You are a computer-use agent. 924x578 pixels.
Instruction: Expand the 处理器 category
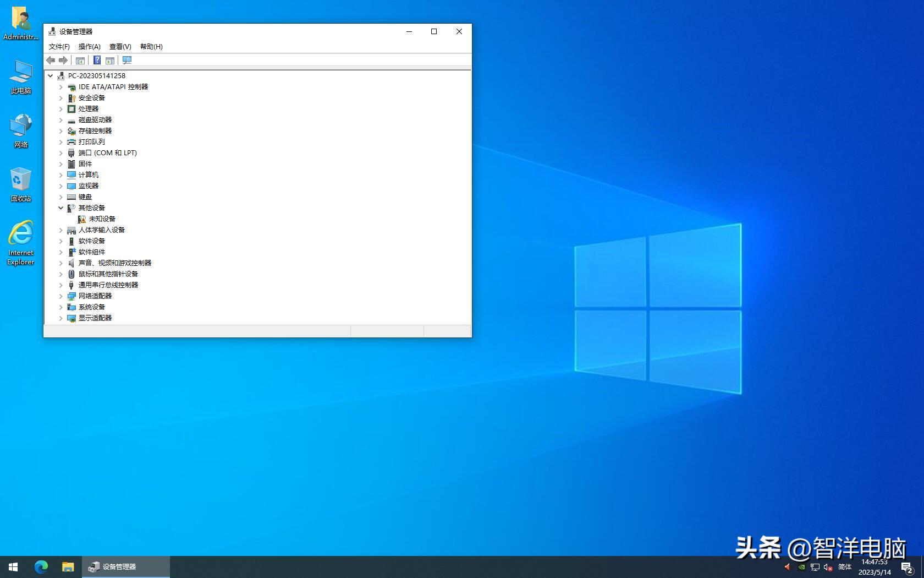pyautogui.click(x=61, y=109)
